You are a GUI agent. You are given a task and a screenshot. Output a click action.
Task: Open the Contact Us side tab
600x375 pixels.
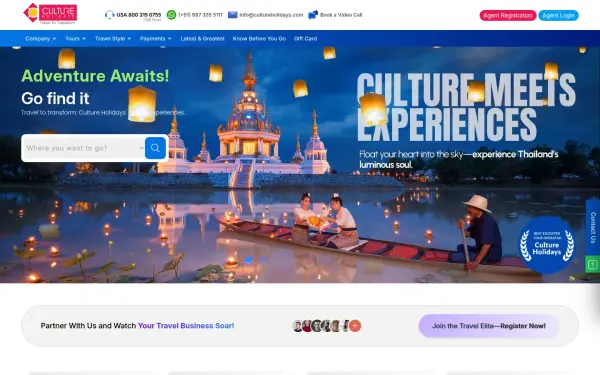click(593, 227)
